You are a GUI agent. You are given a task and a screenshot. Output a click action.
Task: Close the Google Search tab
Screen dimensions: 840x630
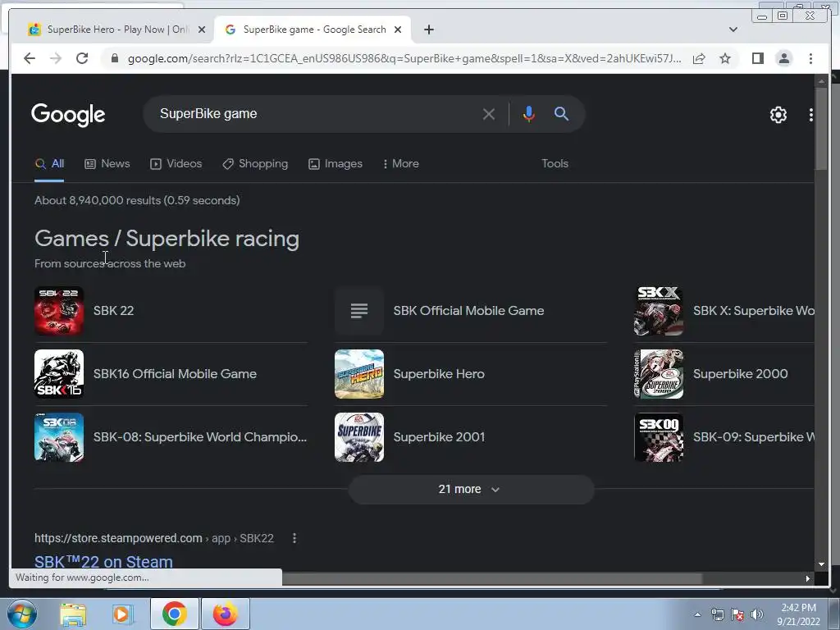pyautogui.click(x=398, y=30)
